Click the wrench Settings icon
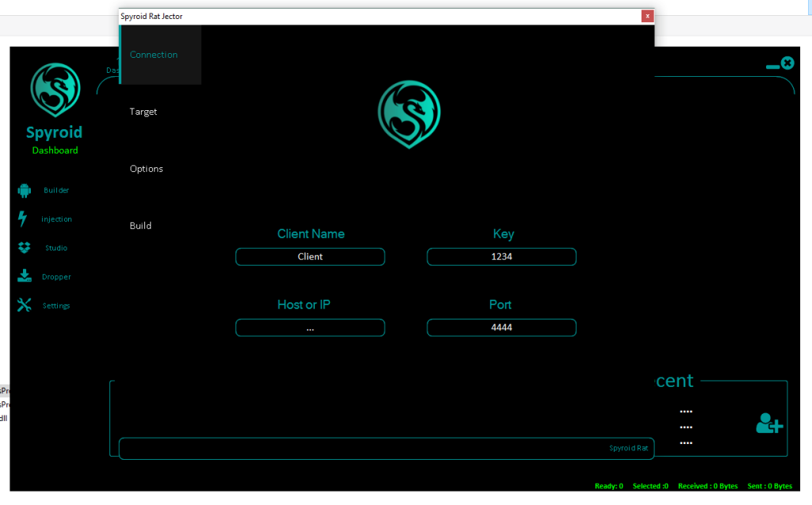This screenshot has height=505, width=812. pos(24,305)
